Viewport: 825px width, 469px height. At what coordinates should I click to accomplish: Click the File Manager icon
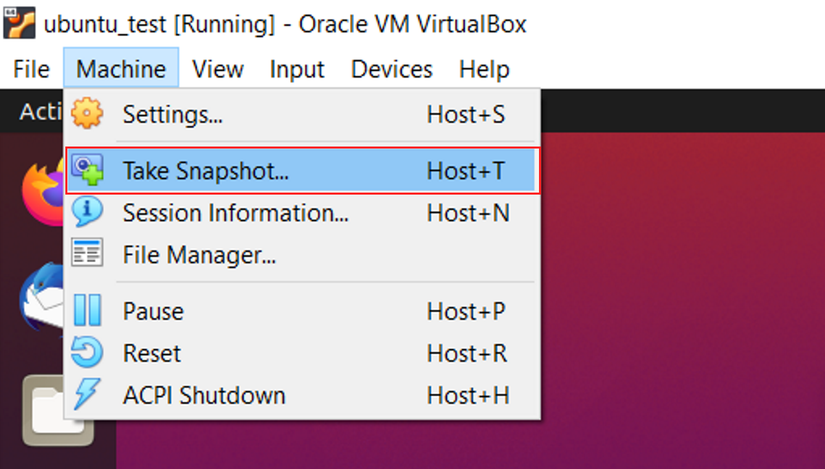click(x=88, y=254)
